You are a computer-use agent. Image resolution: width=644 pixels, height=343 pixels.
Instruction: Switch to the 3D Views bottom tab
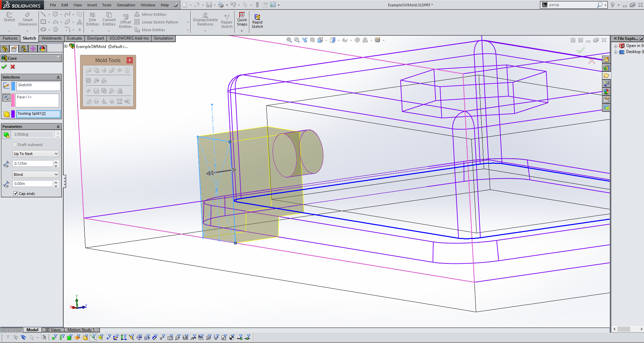(x=53, y=330)
